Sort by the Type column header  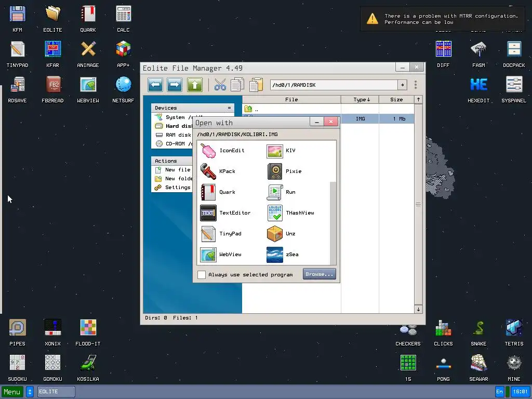360,99
